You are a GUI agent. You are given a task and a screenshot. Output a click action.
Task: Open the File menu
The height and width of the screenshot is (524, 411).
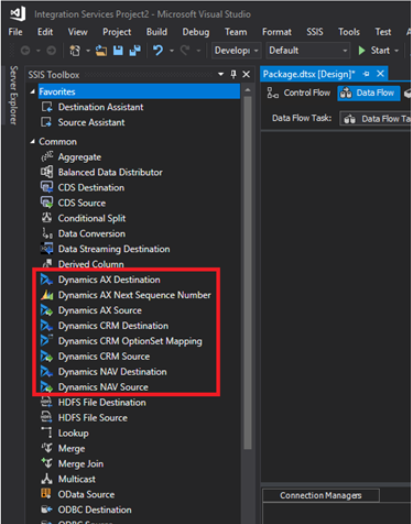coord(15,32)
